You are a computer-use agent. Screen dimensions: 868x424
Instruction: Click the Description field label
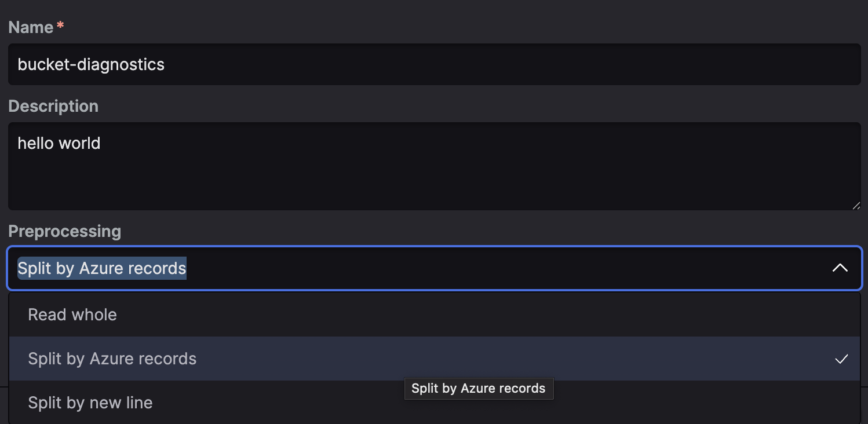pos(53,106)
